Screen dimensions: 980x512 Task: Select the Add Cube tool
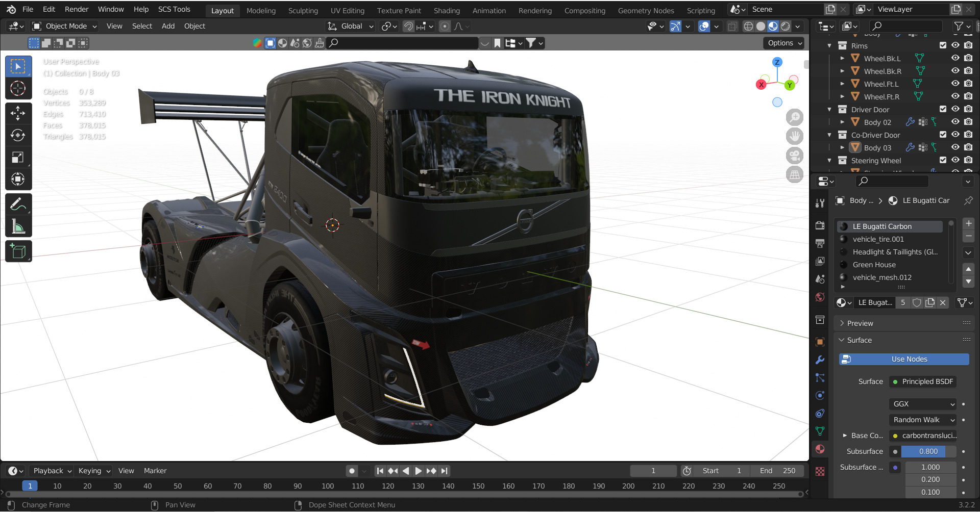pos(18,251)
